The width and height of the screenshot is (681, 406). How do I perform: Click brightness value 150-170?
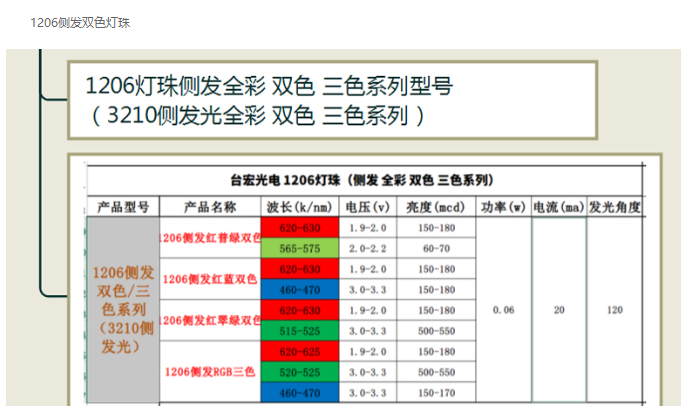point(436,393)
